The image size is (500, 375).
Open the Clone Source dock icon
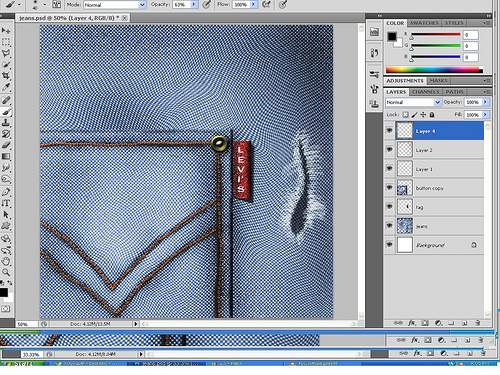click(x=374, y=104)
